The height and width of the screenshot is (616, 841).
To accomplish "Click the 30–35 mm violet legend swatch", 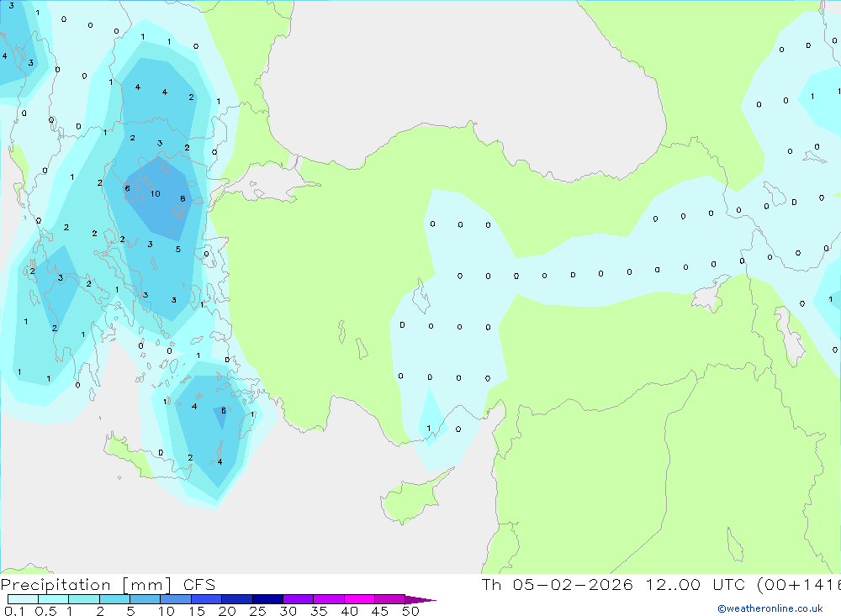I will [298, 599].
